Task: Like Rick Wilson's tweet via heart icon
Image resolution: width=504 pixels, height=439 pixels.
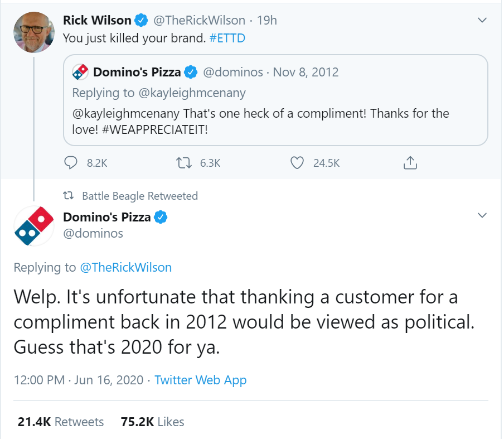Action: pos(298,163)
